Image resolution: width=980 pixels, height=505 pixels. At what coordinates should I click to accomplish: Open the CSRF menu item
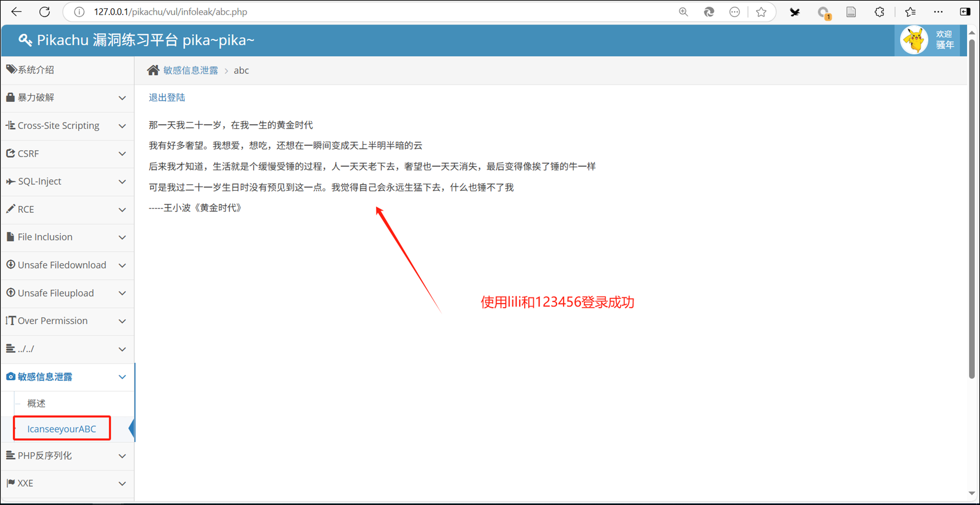click(67, 154)
